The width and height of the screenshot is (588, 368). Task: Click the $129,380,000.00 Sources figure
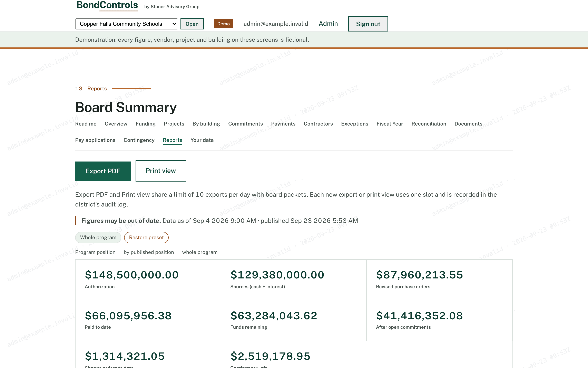(x=277, y=275)
